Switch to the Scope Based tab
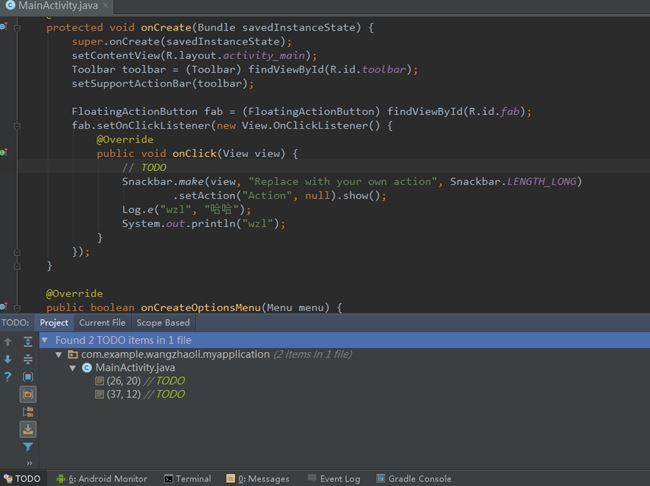Screen dimensions: 650x486 tap(163, 323)
